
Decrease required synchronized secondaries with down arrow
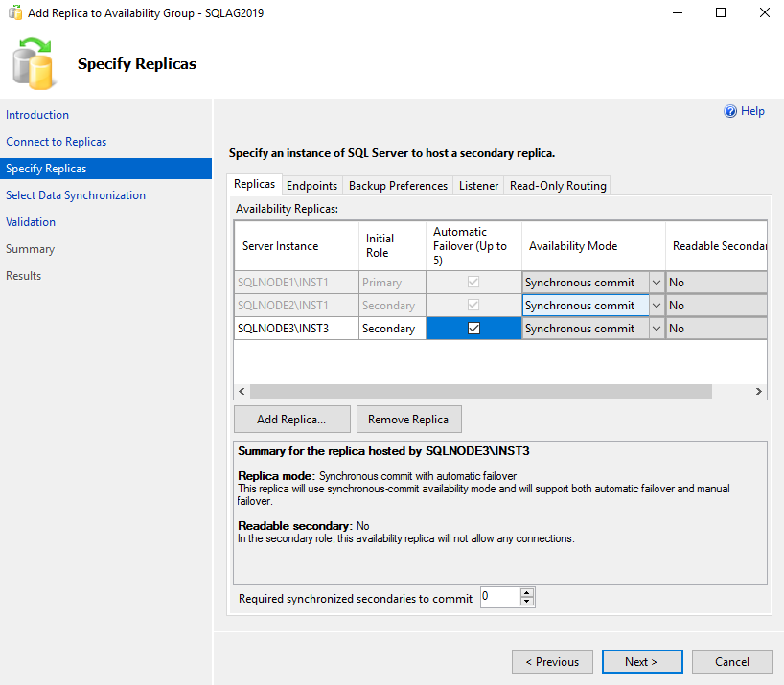coord(526,603)
